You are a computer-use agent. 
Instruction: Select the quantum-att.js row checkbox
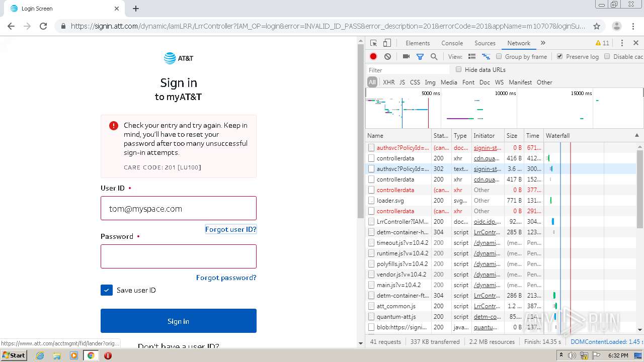point(371,317)
